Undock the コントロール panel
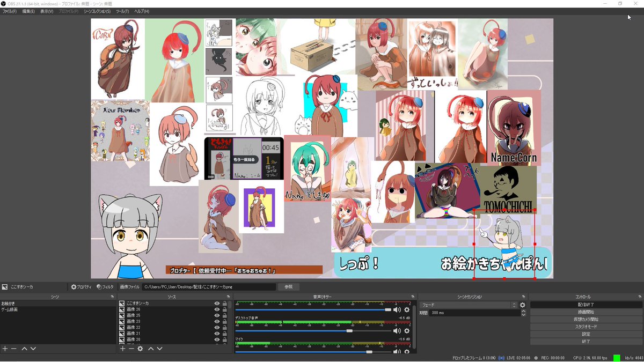This screenshot has height=362, width=644. click(x=640, y=297)
